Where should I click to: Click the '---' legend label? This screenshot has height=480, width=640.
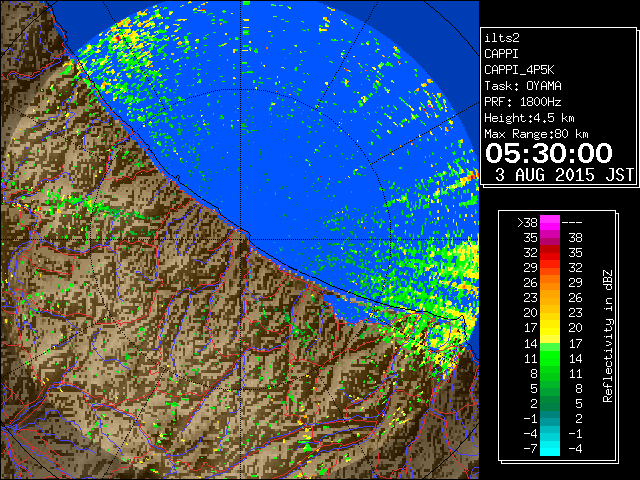point(572,223)
